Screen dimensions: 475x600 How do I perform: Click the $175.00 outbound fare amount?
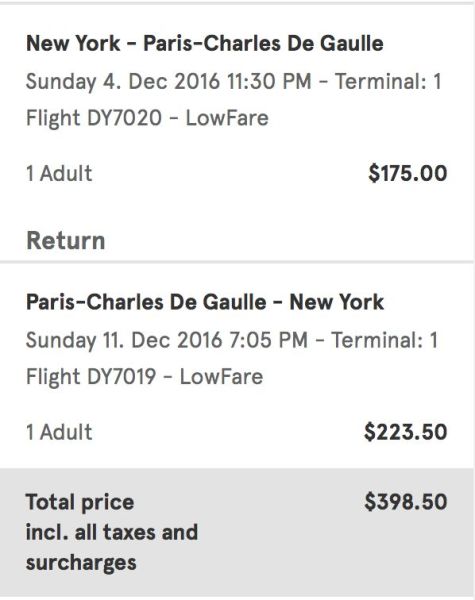[x=408, y=173]
